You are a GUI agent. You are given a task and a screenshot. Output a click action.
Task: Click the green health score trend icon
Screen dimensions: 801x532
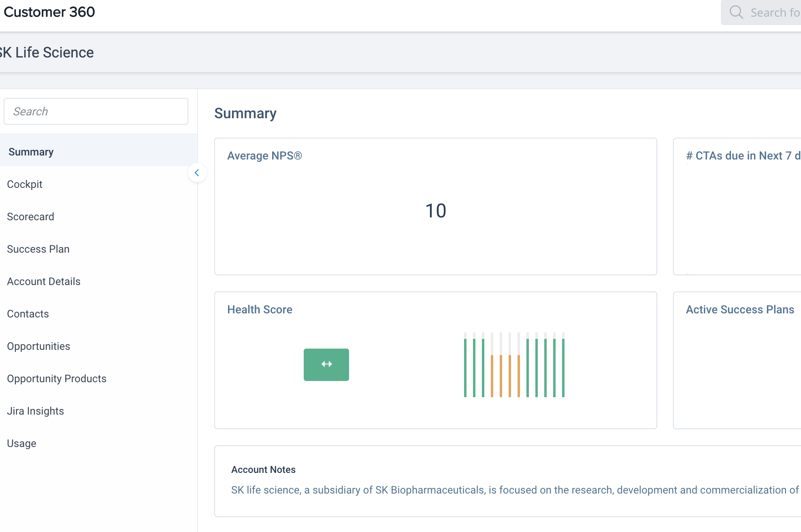[326, 364]
